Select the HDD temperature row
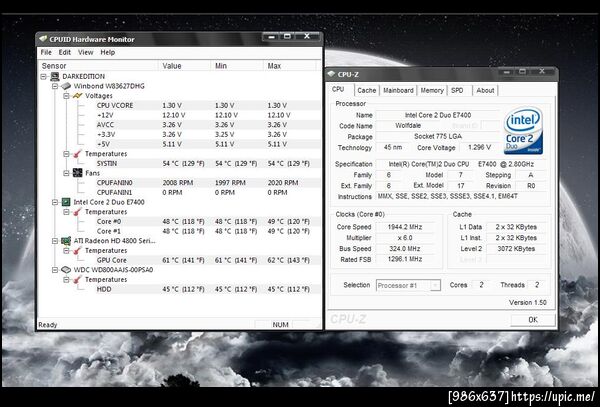 (x=209, y=289)
